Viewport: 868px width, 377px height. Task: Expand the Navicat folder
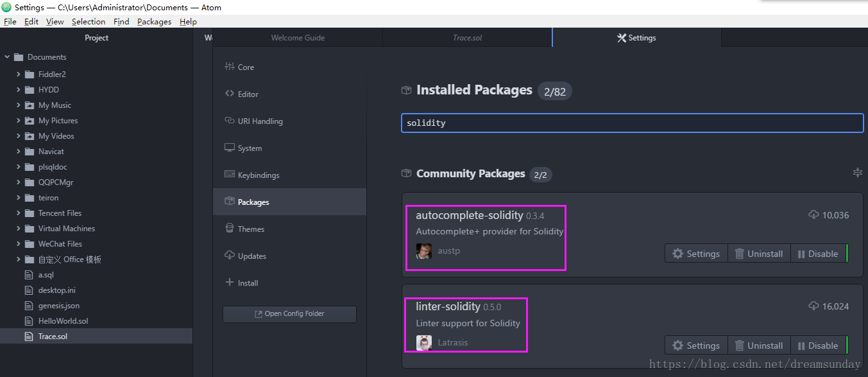(x=19, y=152)
